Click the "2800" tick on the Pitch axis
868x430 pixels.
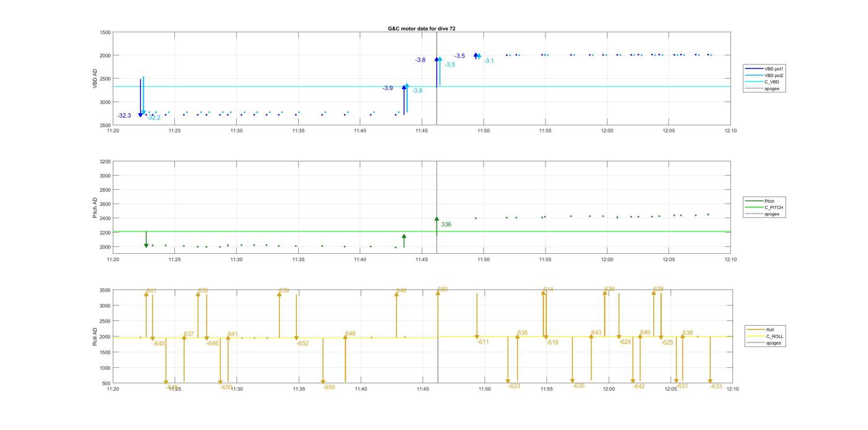(x=105, y=190)
